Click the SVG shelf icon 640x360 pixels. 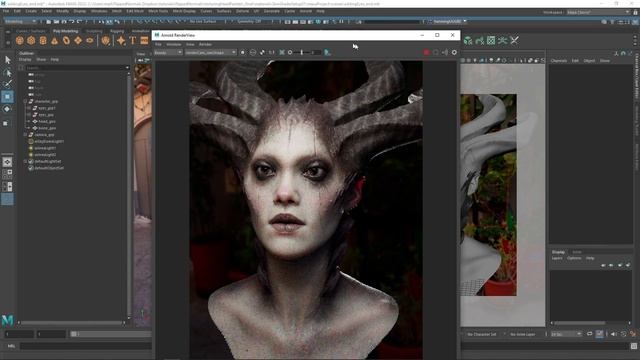[144, 40]
